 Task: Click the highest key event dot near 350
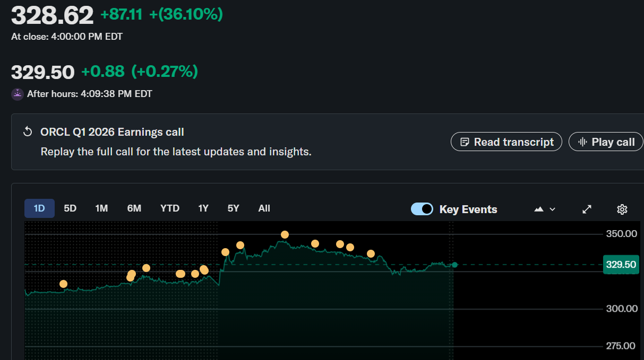coord(285,234)
